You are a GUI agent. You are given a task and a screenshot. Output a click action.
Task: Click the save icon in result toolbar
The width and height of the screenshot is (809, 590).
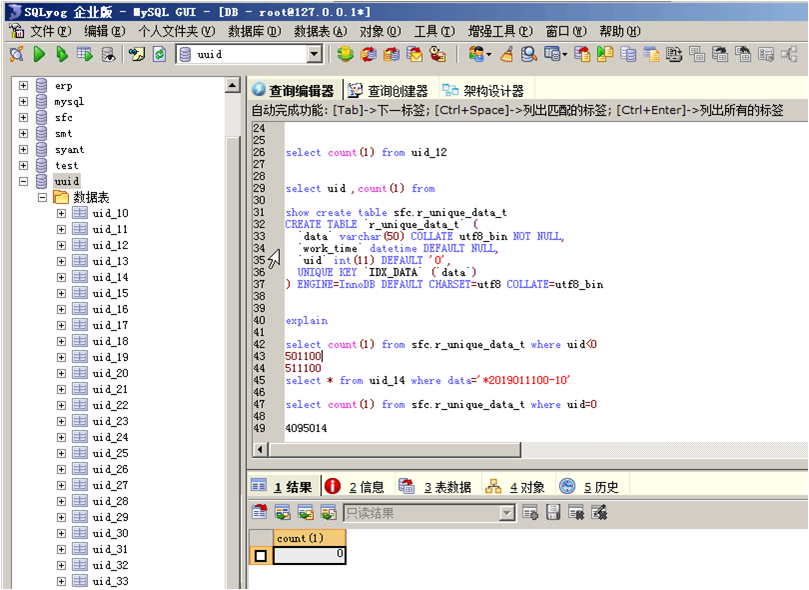tap(554, 513)
